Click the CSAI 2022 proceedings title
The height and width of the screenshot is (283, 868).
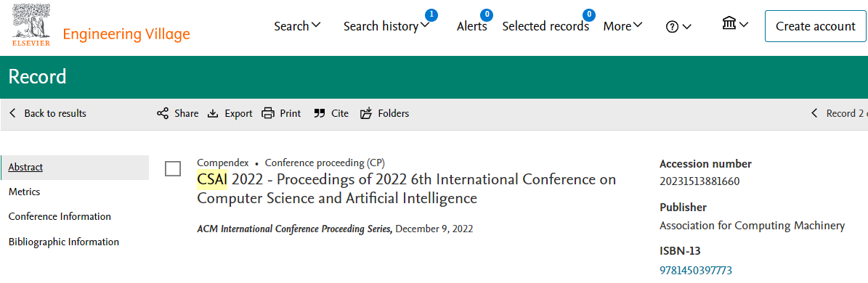tap(406, 189)
